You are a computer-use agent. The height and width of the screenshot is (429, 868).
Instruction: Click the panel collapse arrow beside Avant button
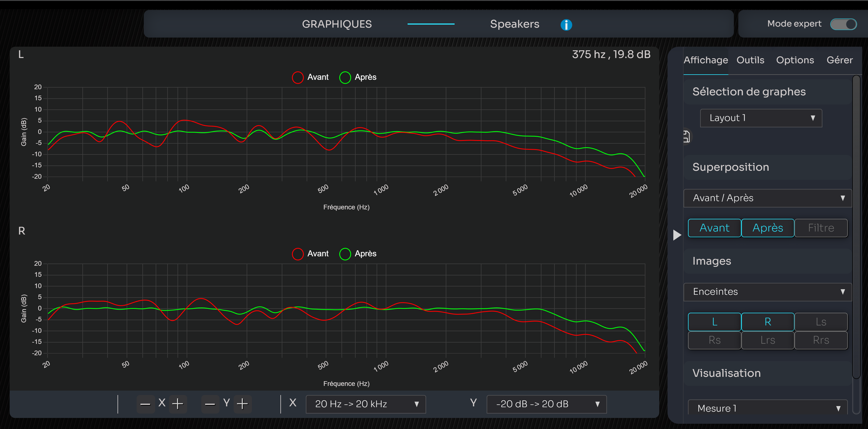pos(677,235)
